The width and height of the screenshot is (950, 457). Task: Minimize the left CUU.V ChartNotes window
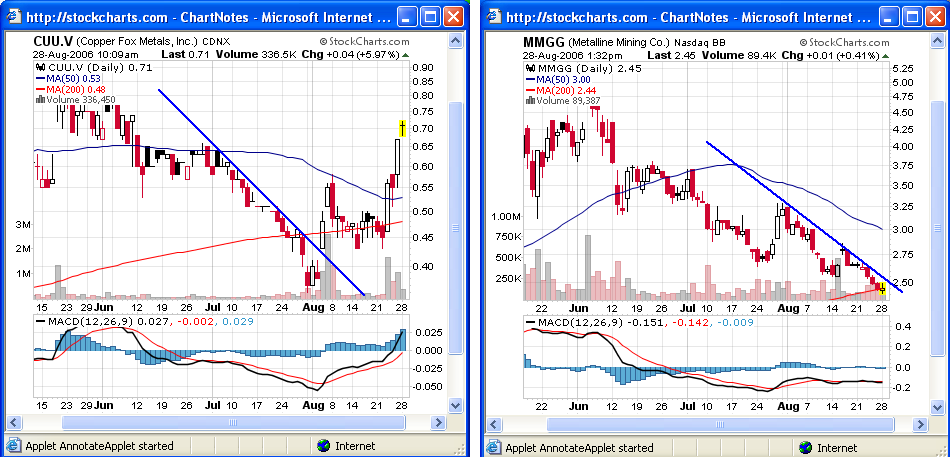408,16
